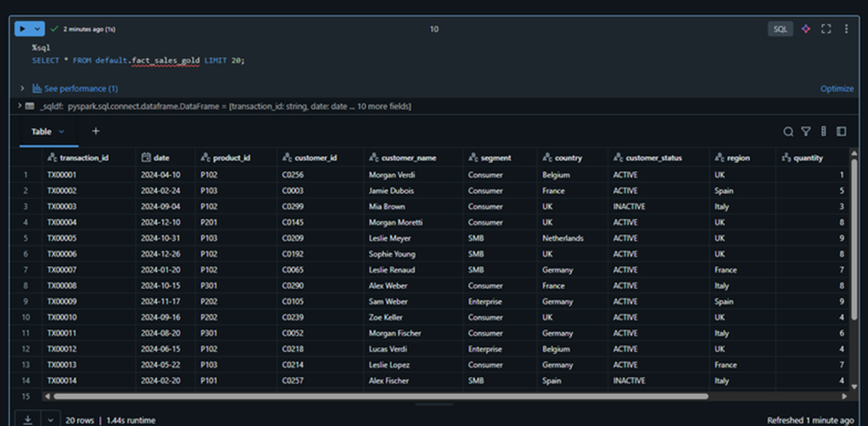Toggle the results side panel
Screen dimensions: 868x426
click(841, 131)
